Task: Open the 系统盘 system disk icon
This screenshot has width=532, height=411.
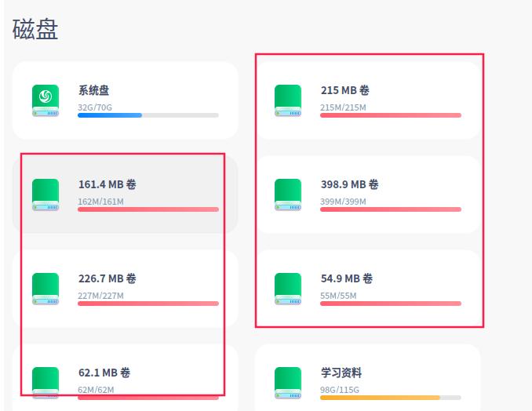Action: 46,100
